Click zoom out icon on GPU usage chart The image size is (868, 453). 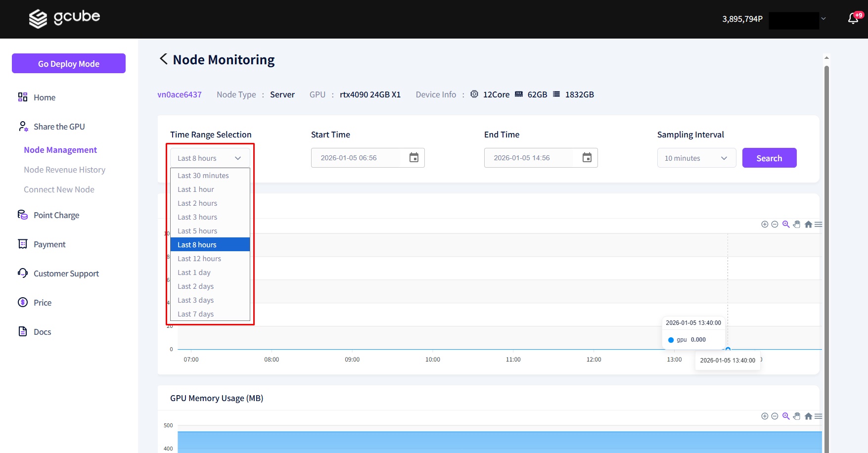(775, 225)
